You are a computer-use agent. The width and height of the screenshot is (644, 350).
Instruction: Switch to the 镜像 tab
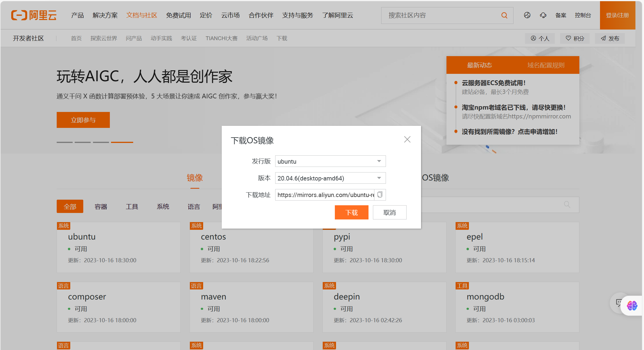coord(195,178)
